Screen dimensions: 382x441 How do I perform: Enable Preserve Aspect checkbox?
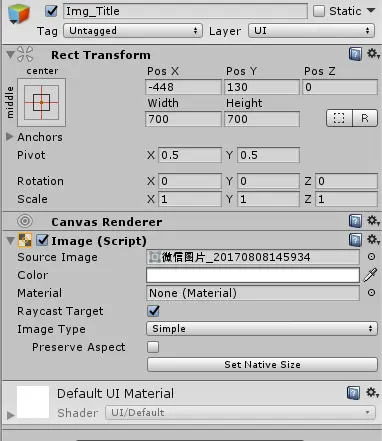pyautogui.click(x=153, y=347)
